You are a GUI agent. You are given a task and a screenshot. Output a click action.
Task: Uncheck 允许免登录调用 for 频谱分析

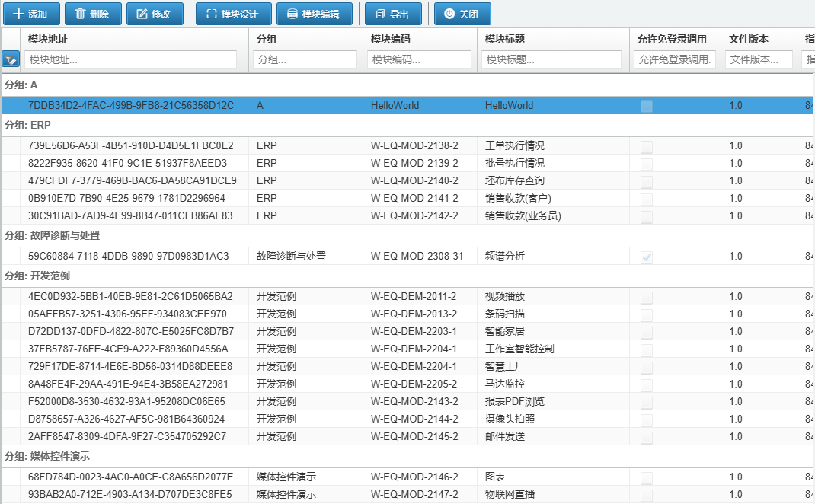point(647,257)
